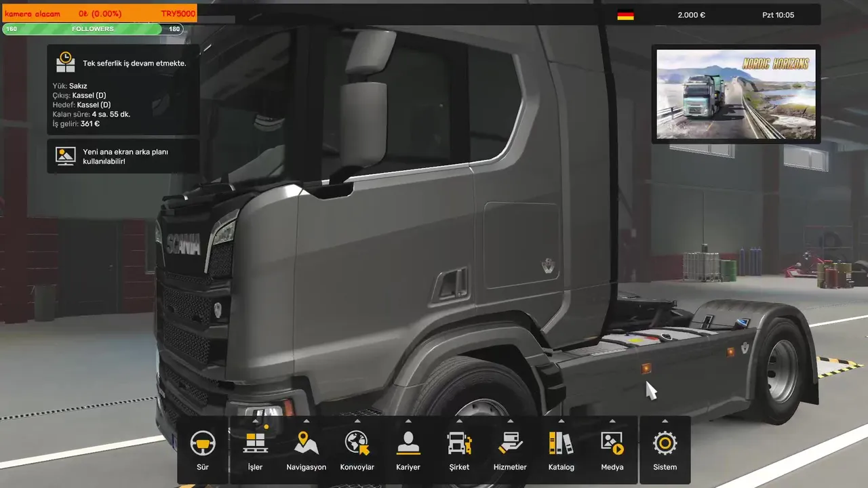Expand the arrow above Şirket
Screen dimensions: 868x488
click(459, 421)
